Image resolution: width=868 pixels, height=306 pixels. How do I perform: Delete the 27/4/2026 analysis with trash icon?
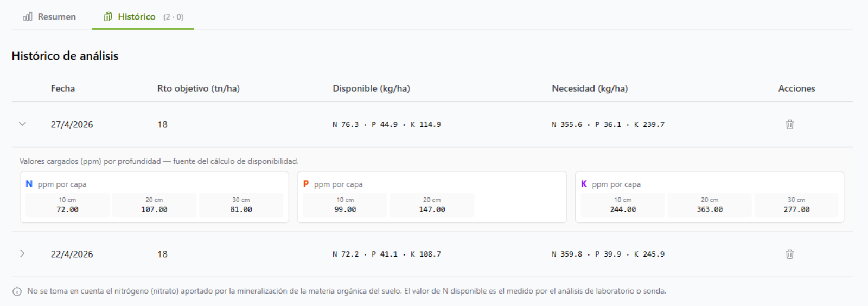point(789,124)
